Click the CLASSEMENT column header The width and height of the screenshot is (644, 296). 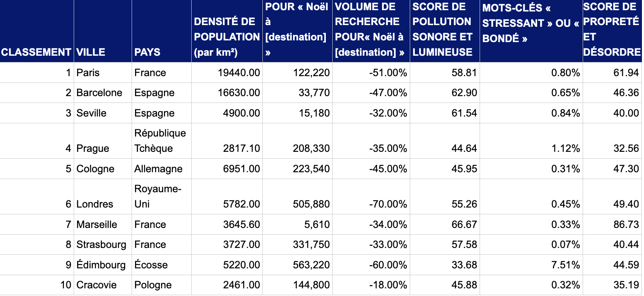coord(36,52)
